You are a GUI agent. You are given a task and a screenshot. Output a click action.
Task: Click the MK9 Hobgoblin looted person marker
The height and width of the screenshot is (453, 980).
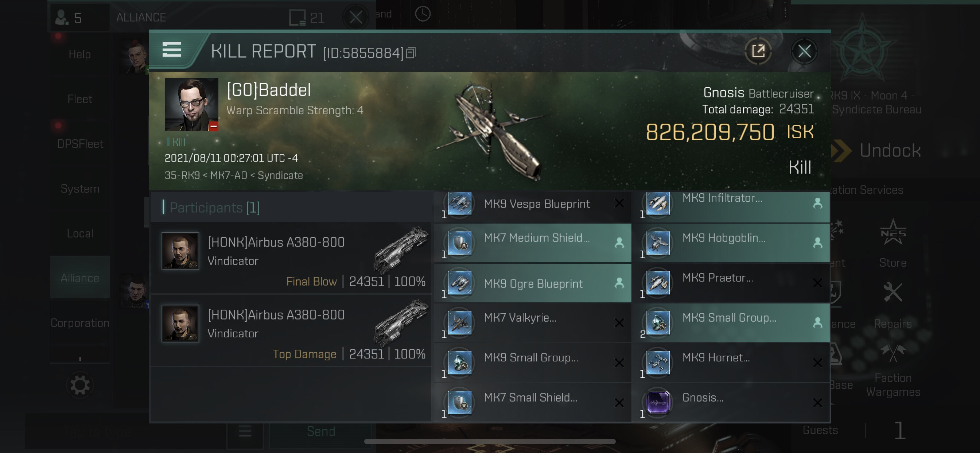[x=817, y=243]
